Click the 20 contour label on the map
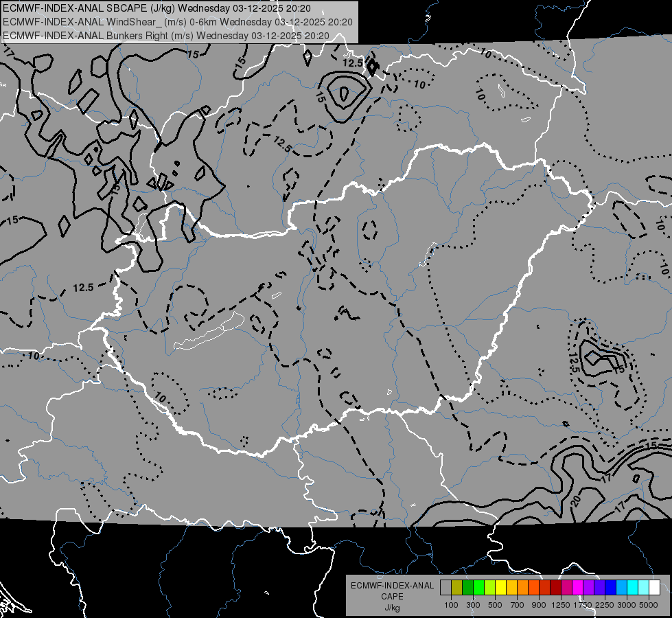Screen dimensions: 672x618 tap(576, 500)
